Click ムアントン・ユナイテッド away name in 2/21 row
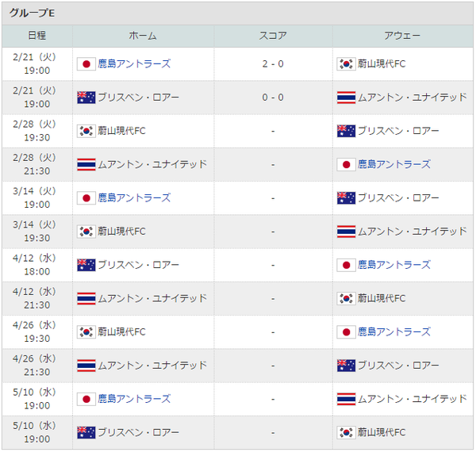476x452 pixels. click(413, 98)
